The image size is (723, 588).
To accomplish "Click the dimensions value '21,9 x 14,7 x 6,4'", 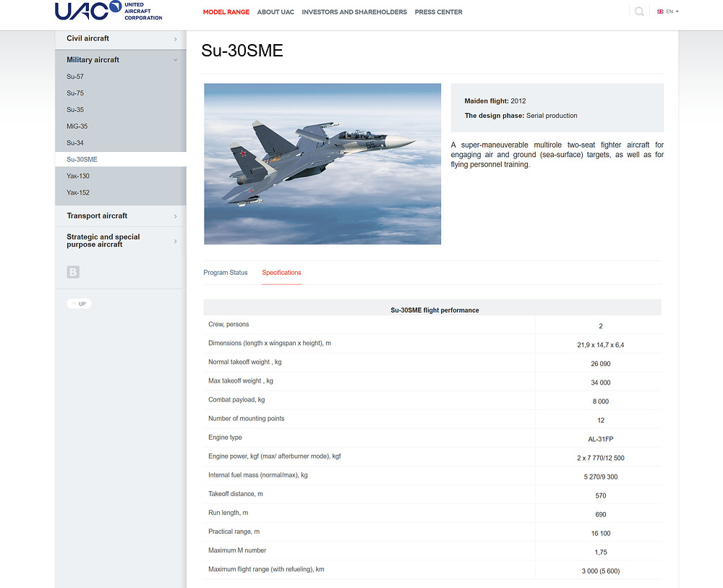I will point(600,345).
